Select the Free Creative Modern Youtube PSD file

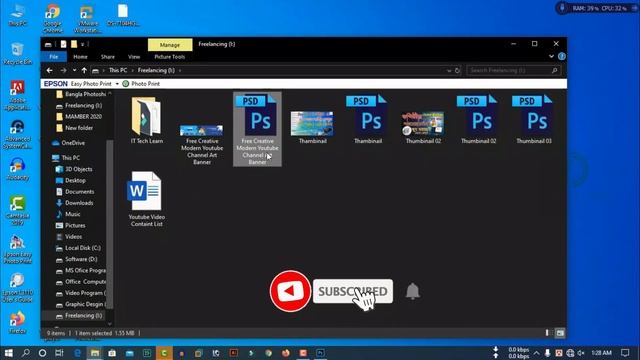[257, 129]
